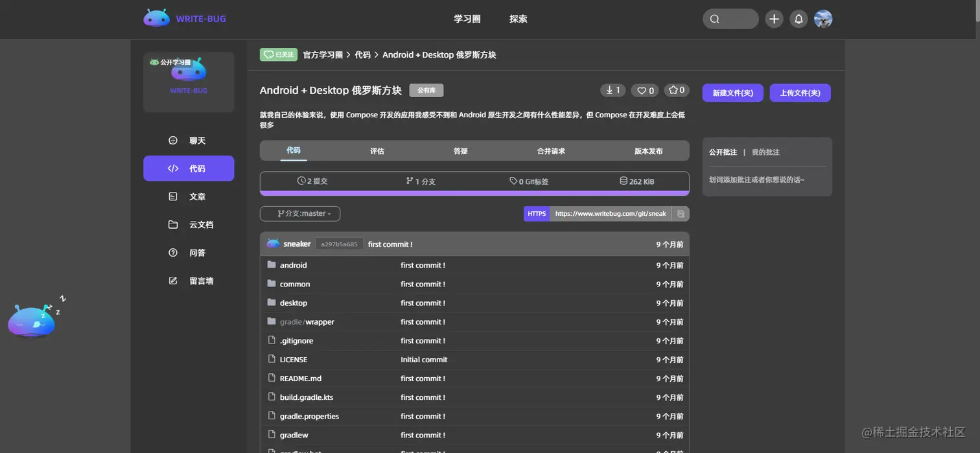View 0 Git标签 tags
This screenshot has height=453, width=980.
(529, 181)
